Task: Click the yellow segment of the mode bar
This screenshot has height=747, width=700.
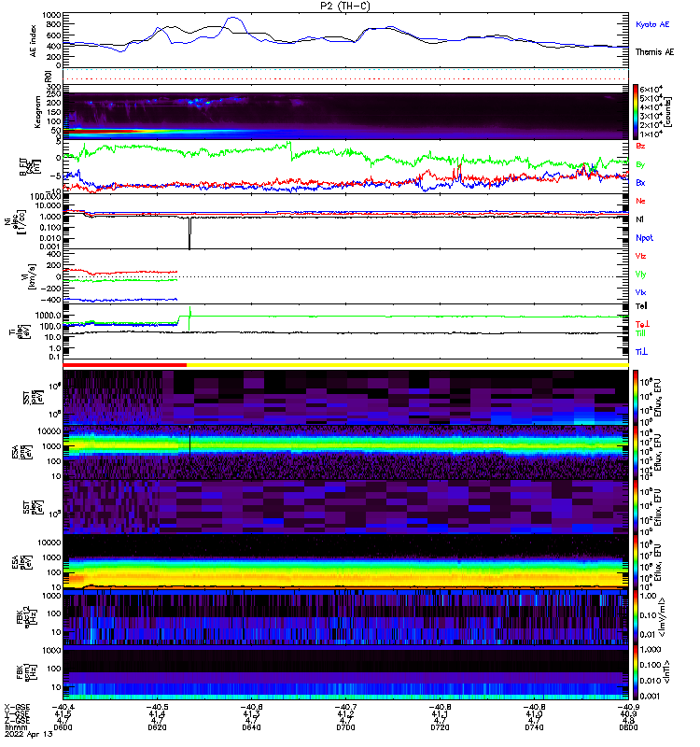Action: (x=408, y=365)
